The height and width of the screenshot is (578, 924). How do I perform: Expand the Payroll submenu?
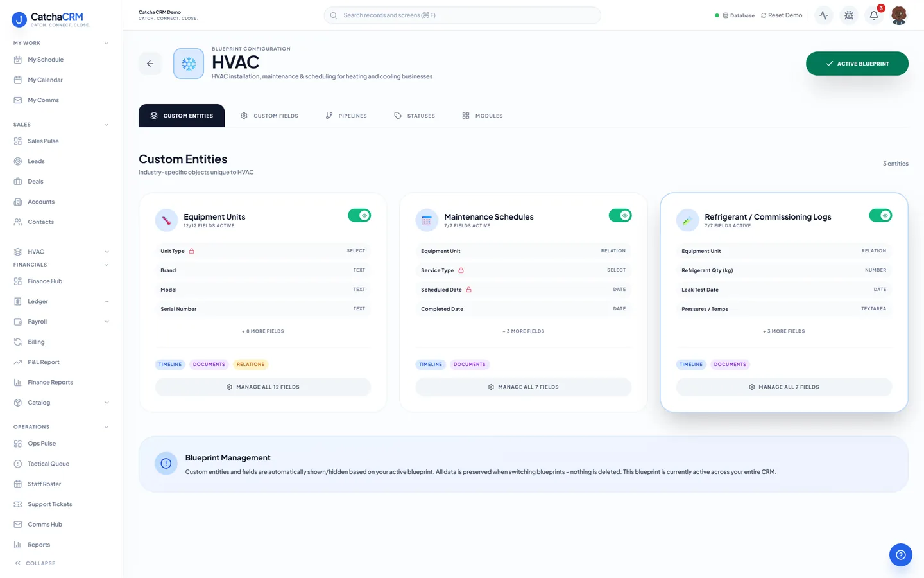click(x=107, y=322)
